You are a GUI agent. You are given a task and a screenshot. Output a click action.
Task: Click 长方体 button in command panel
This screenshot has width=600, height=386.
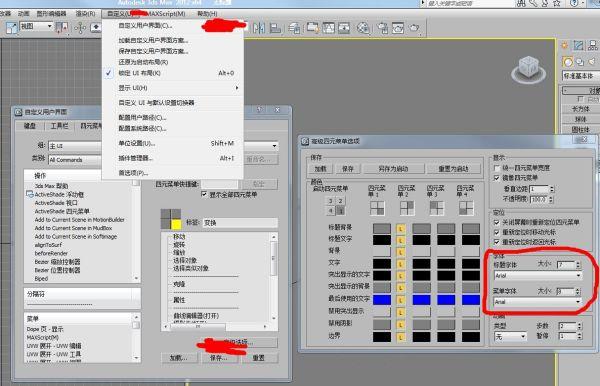tap(581, 109)
